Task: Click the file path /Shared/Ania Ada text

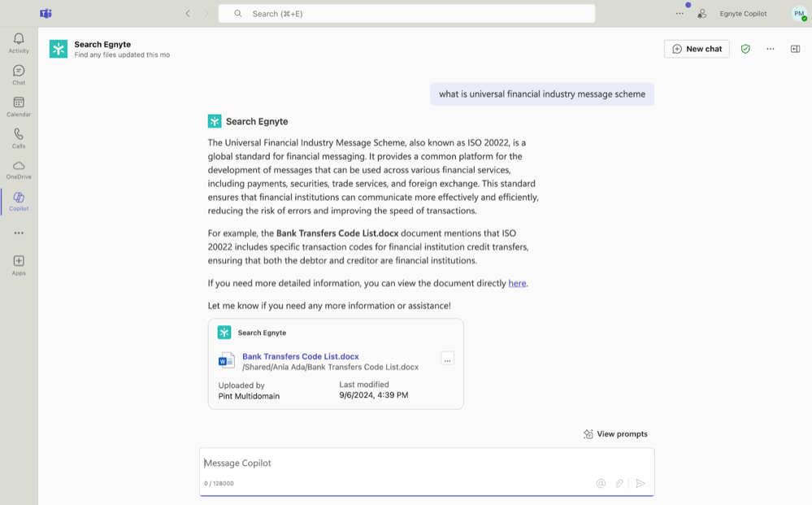Action: (x=330, y=368)
